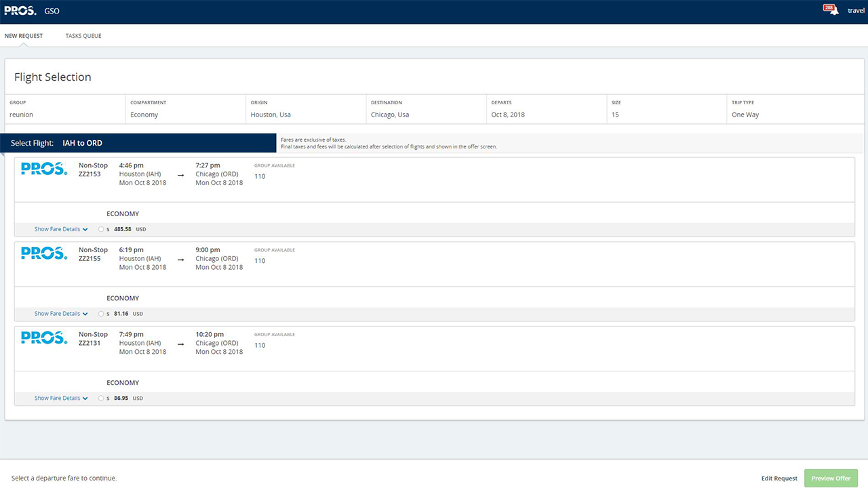868x488 pixels.
Task: Click the arrow between 7:49 pm and 10:20 pm
Action: [180, 344]
